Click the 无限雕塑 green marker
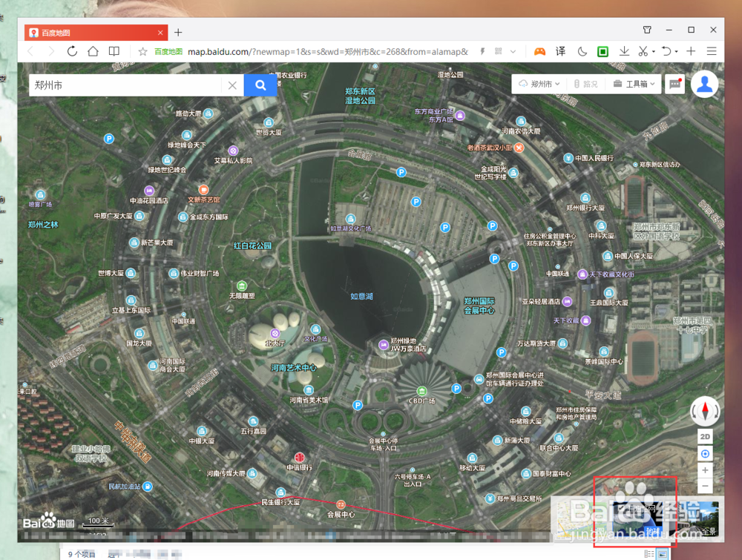The width and height of the screenshot is (742, 560). (242, 286)
